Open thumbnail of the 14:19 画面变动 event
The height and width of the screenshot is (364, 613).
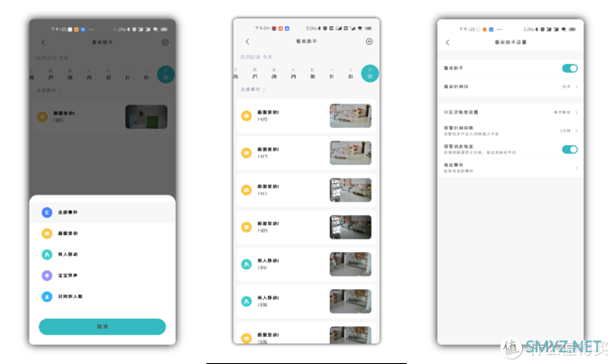pyautogui.click(x=351, y=152)
